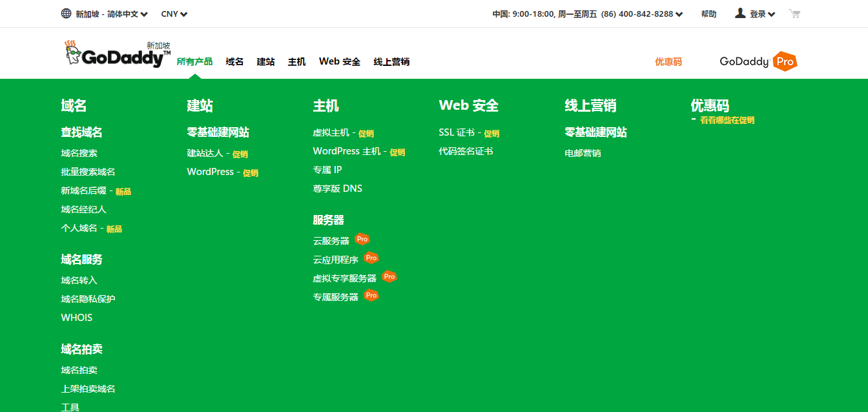Click WordPress link under 建站

tap(211, 172)
